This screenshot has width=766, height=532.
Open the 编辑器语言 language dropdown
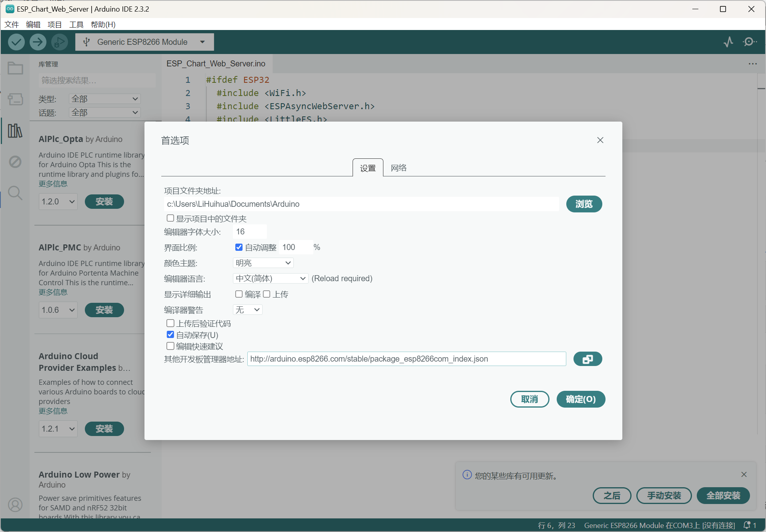pyautogui.click(x=270, y=278)
